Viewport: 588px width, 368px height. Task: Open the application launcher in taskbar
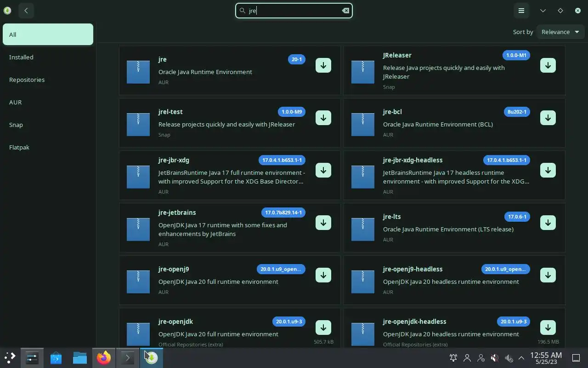(10, 357)
